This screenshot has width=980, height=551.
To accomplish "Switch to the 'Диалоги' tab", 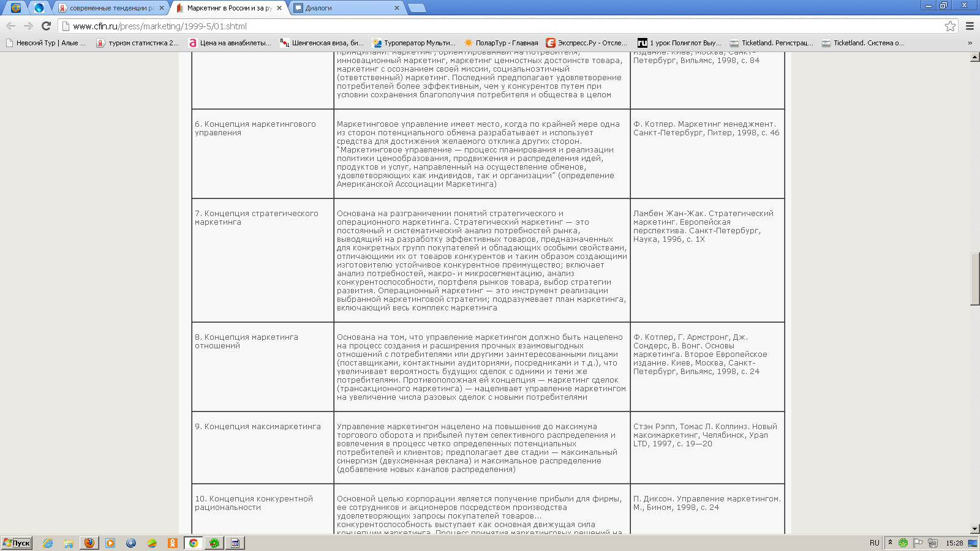I will tap(346, 8).
